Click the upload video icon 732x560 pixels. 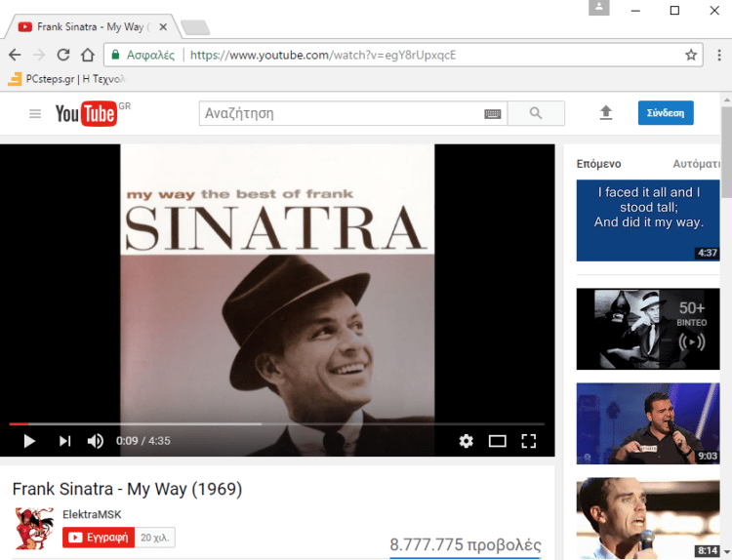[606, 113]
